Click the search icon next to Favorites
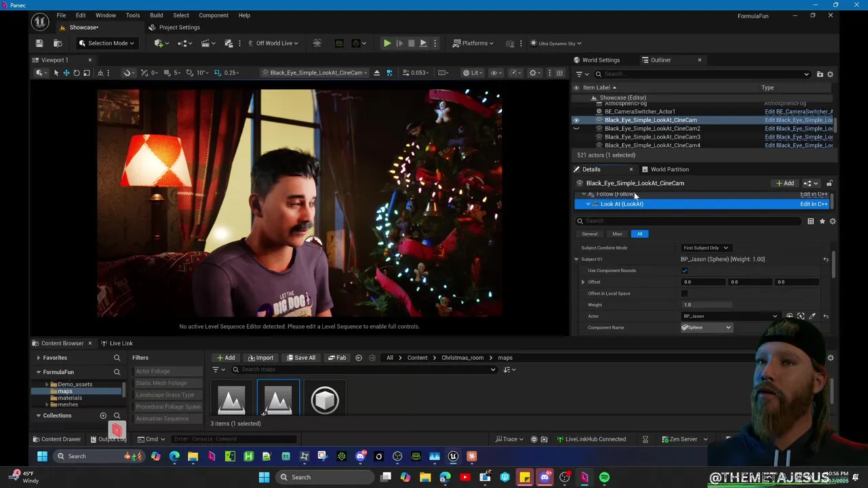This screenshot has height=488, width=868. click(x=117, y=358)
